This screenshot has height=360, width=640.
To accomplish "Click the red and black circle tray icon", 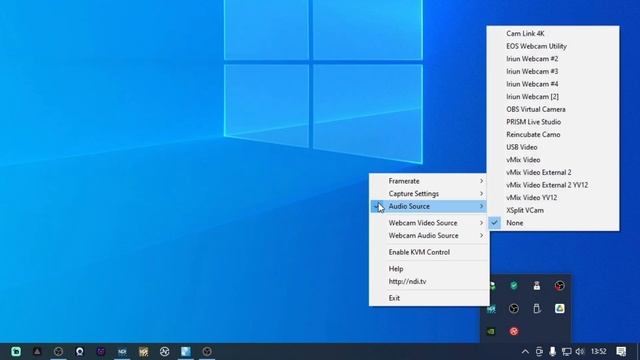I will click(560, 286).
